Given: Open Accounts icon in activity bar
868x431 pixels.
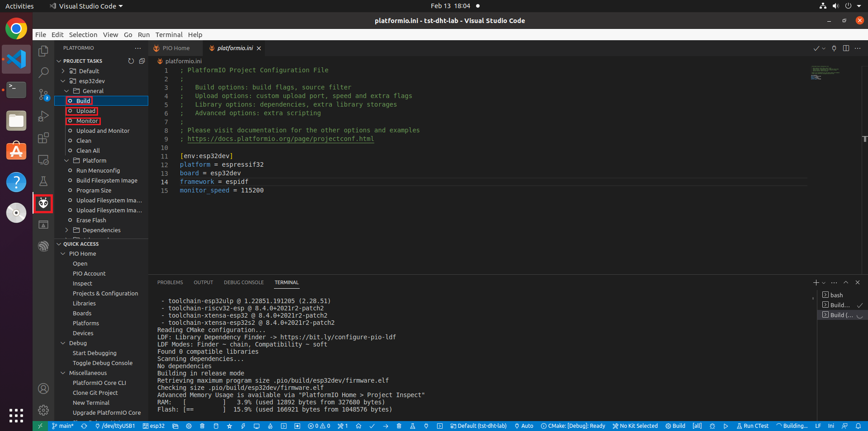Looking at the screenshot, I should point(43,389).
